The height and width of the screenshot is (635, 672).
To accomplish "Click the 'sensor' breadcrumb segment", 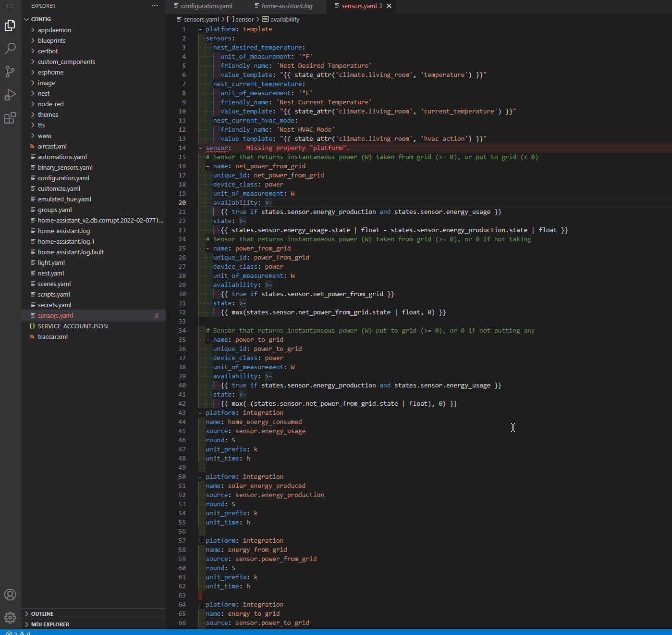I will (x=240, y=20).
